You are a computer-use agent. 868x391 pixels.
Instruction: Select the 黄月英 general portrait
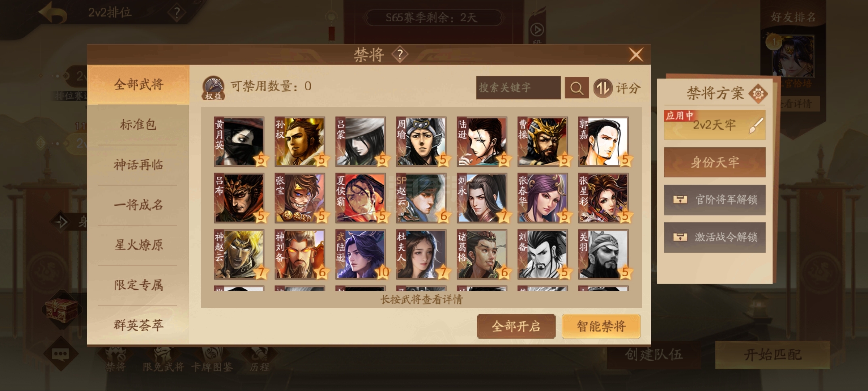click(239, 142)
